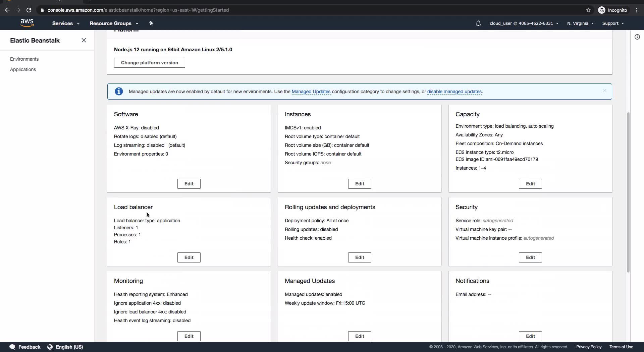Expand the Services dropdown menu

pos(66,23)
